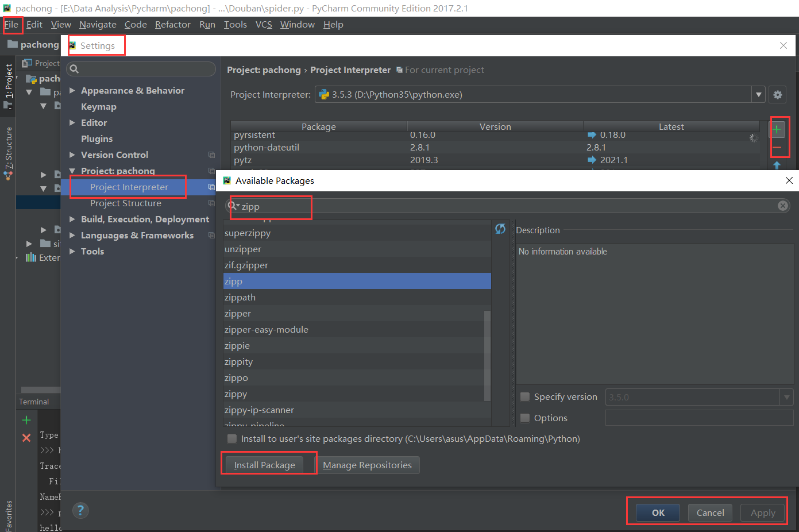799x532 pixels.
Task: Collapse the Project: pachong settings node
Action: [72, 171]
